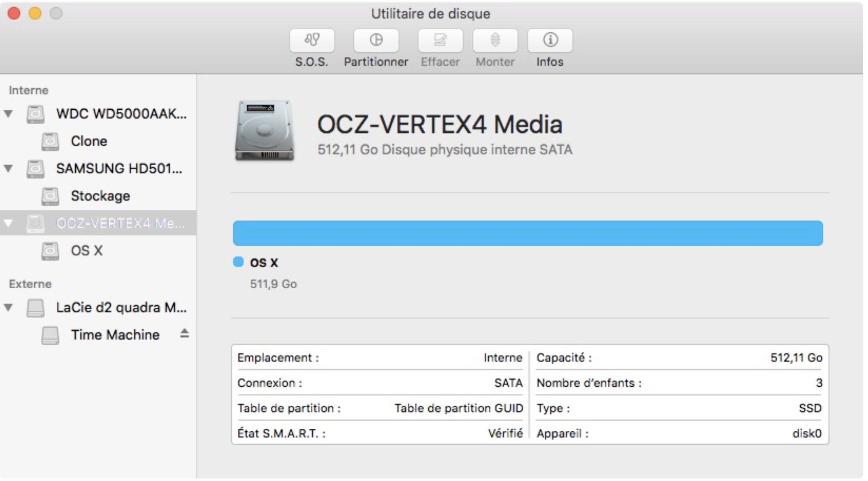Select Time Machine in the sidebar
This screenshot has height=481, width=868.
click(115, 335)
